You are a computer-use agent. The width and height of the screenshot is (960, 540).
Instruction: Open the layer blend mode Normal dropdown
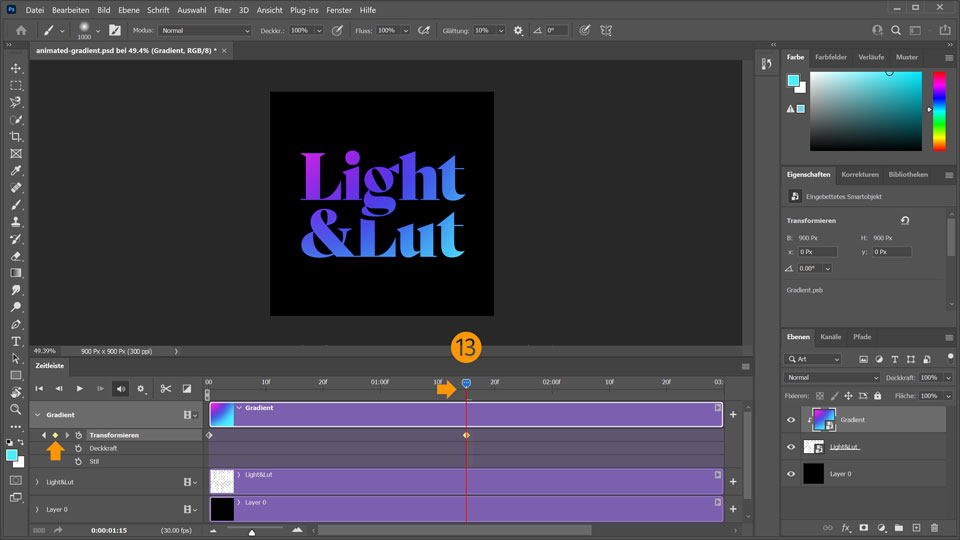coord(833,377)
